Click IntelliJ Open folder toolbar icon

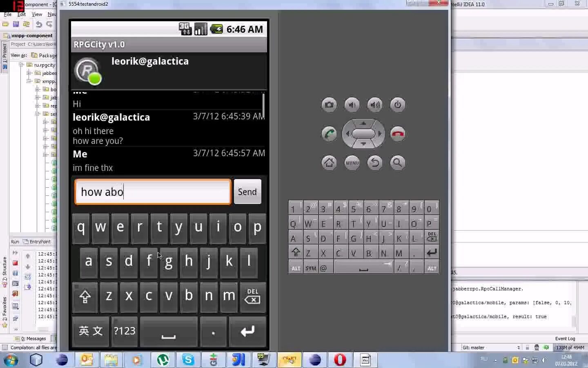[6, 24]
